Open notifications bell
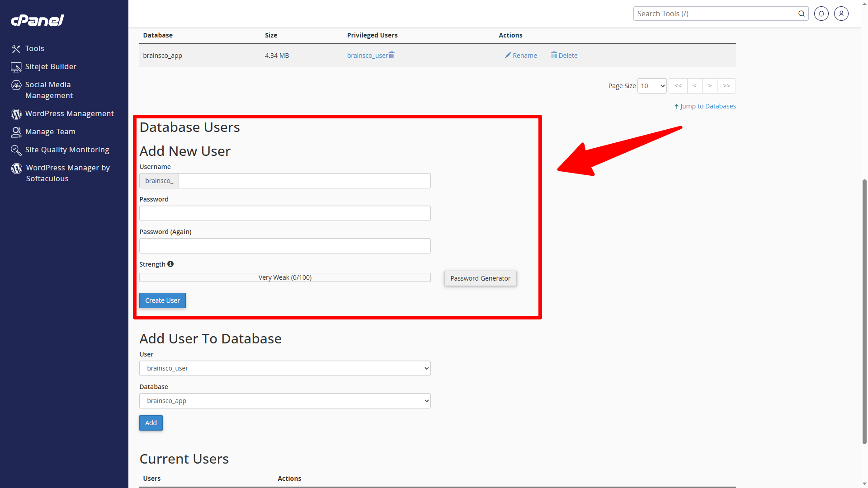Image resolution: width=868 pixels, height=488 pixels. click(x=821, y=14)
